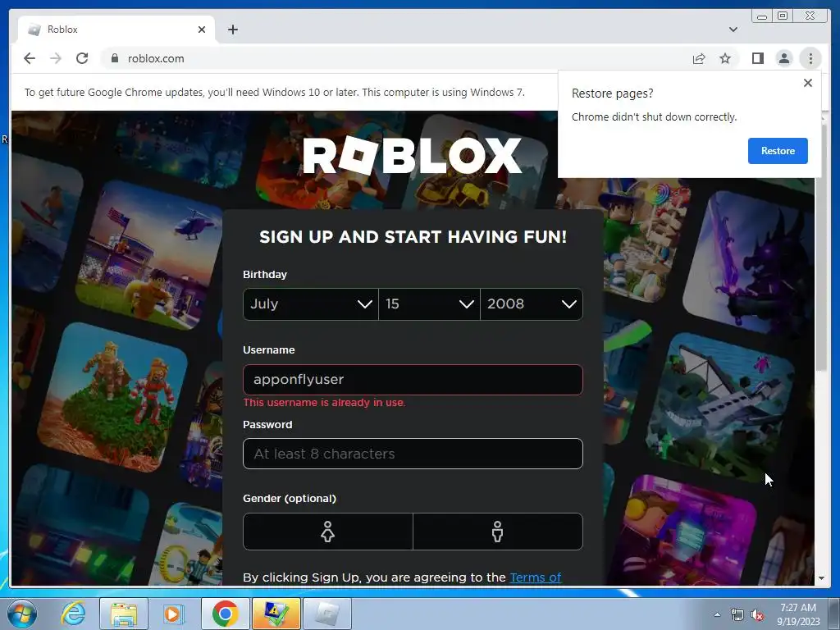The width and height of the screenshot is (840, 630).
Task: Open Windows Explorer from the taskbar
Action: click(x=124, y=614)
